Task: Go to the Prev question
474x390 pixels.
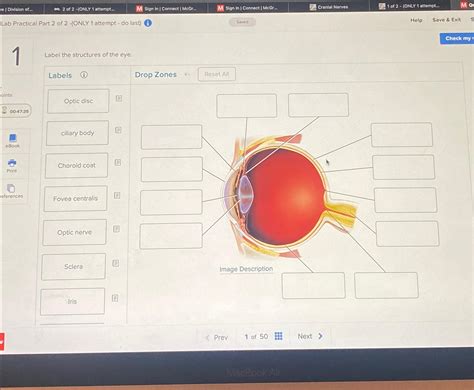Action: [217, 337]
